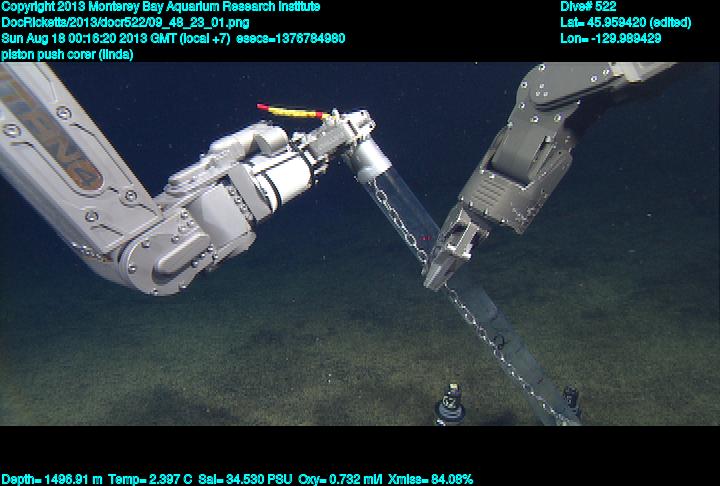Image resolution: width=720 pixels, height=486 pixels.
Task: Select the DocRicketts image file path
Action: [x=115, y=22]
